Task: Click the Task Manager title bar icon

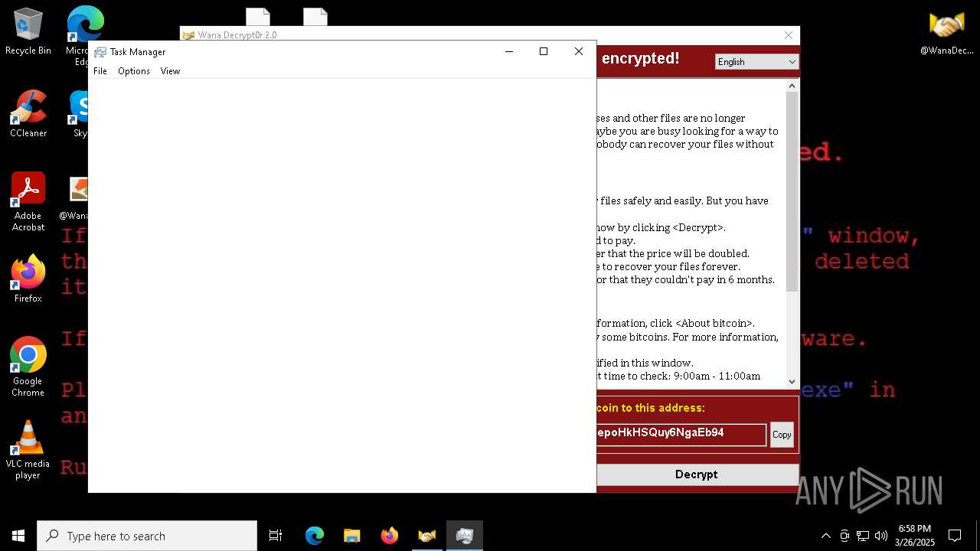Action: tap(100, 52)
